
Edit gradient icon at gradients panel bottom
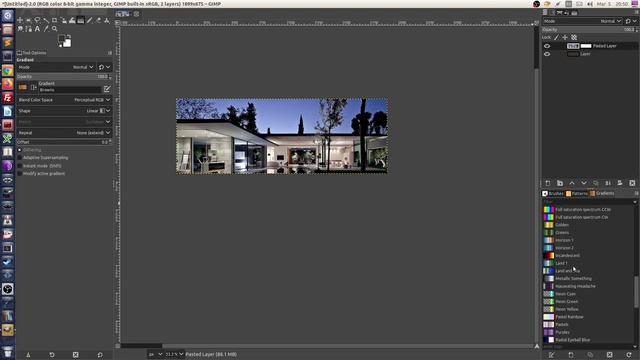coord(551,355)
